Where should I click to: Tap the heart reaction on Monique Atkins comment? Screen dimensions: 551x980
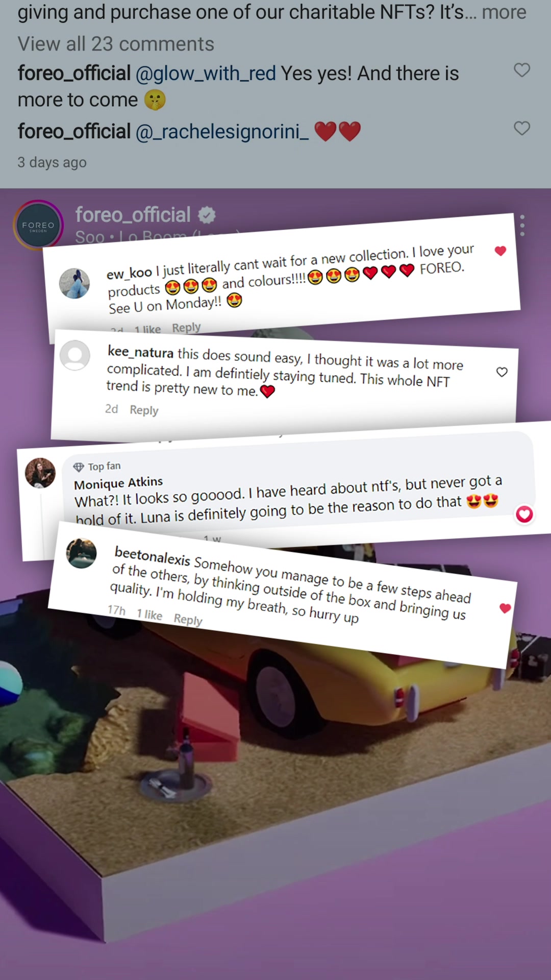coord(524,514)
